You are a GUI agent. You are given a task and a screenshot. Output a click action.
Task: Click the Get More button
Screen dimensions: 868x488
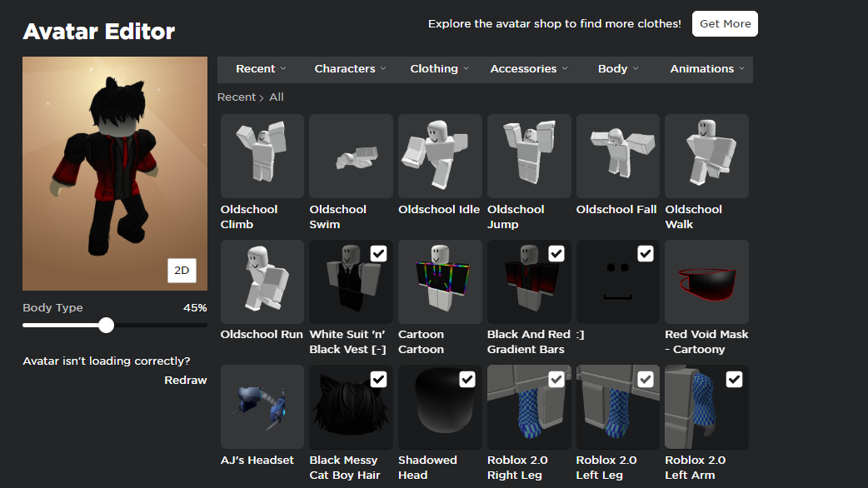pos(726,24)
